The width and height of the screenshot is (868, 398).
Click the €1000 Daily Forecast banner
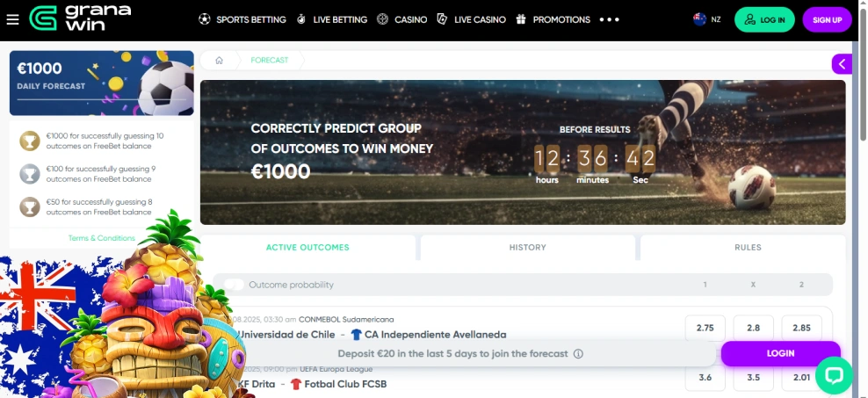coord(102,83)
